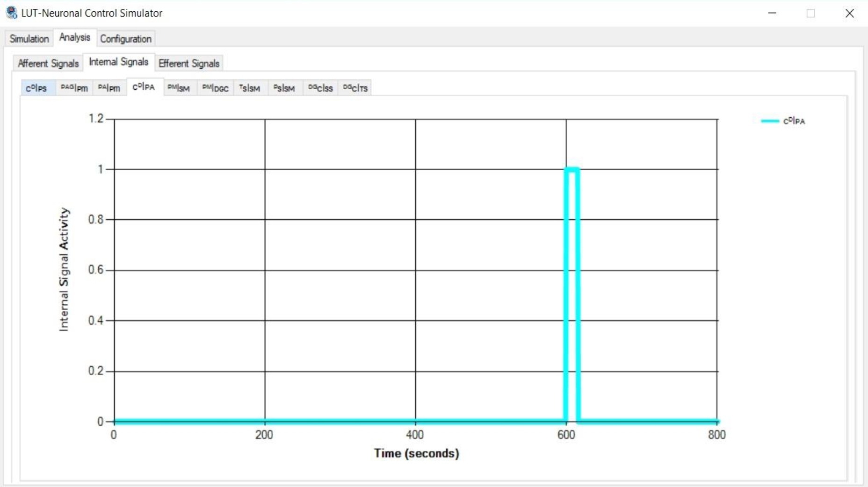Minimize the simulator window
Image resolution: width=868 pixels, height=487 pixels.
pyautogui.click(x=772, y=13)
